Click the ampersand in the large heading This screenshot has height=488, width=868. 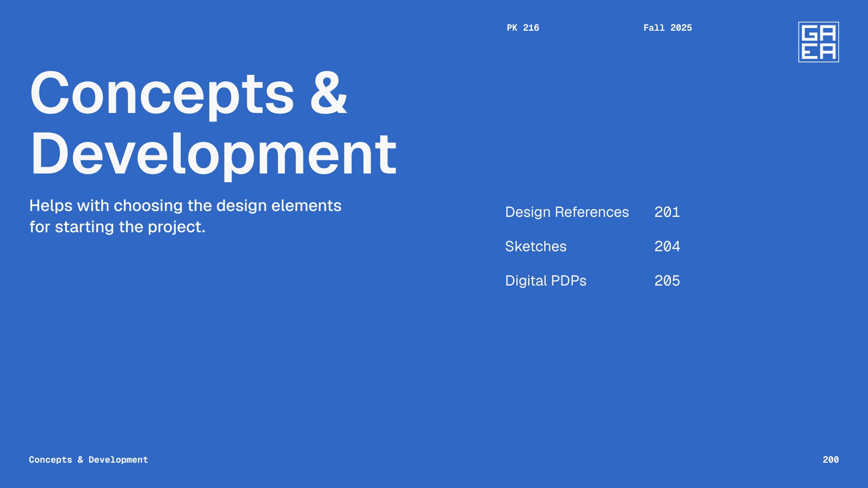click(x=329, y=94)
